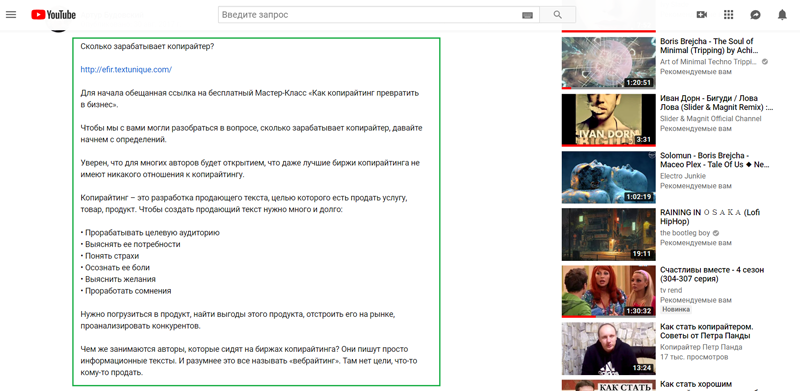The width and height of the screenshot is (800, 391).
Task: Open the create video camera icon
Action: pyautogui.click(x=702, y=15)
